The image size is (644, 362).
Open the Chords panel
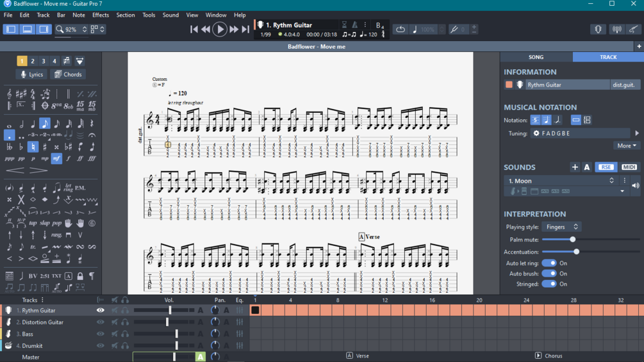point(68,74)
